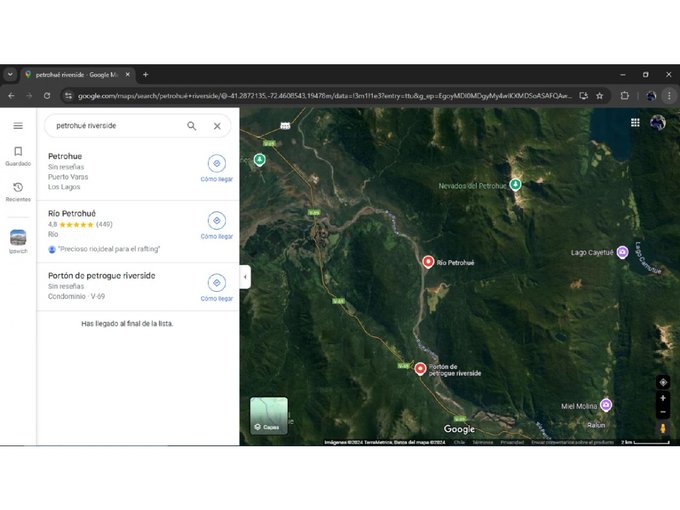The width and height of the screenshot is (680, 510).
Task: Collapse the side results panel
Action: (244, 277)
